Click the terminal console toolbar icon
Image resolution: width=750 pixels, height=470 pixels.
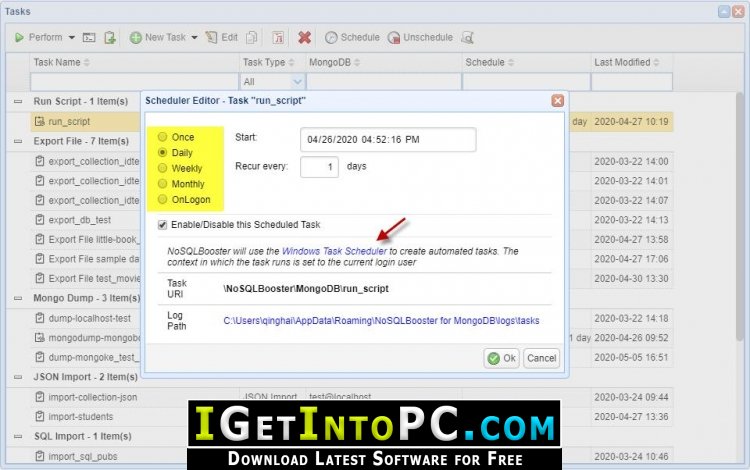pos(89,37)
